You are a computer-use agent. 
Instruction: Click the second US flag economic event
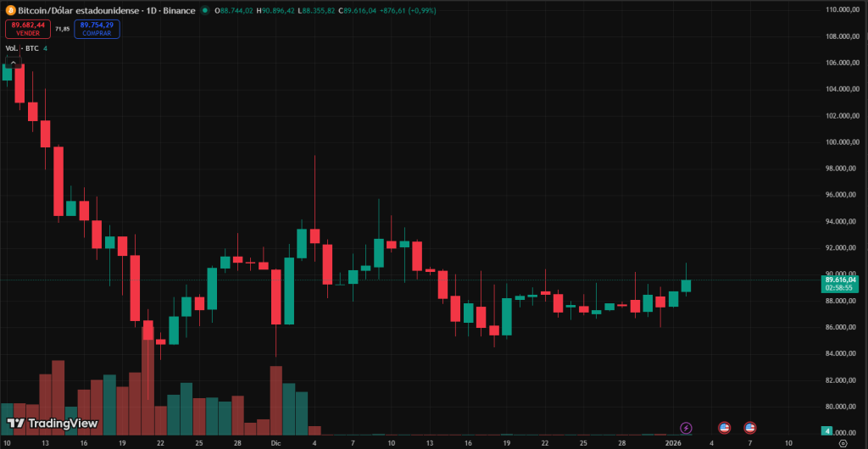tap(750, 428)
